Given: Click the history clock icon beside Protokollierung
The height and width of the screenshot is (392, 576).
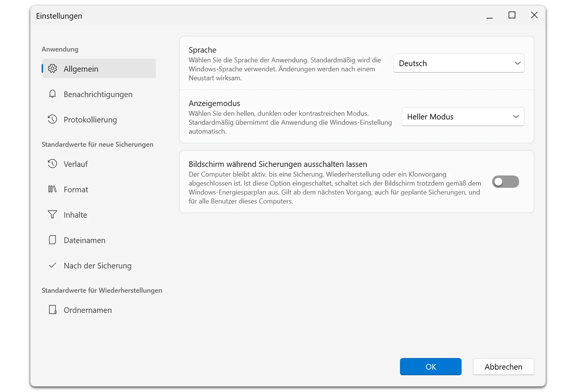Looking at the screenshot, I should click(53, 119).
